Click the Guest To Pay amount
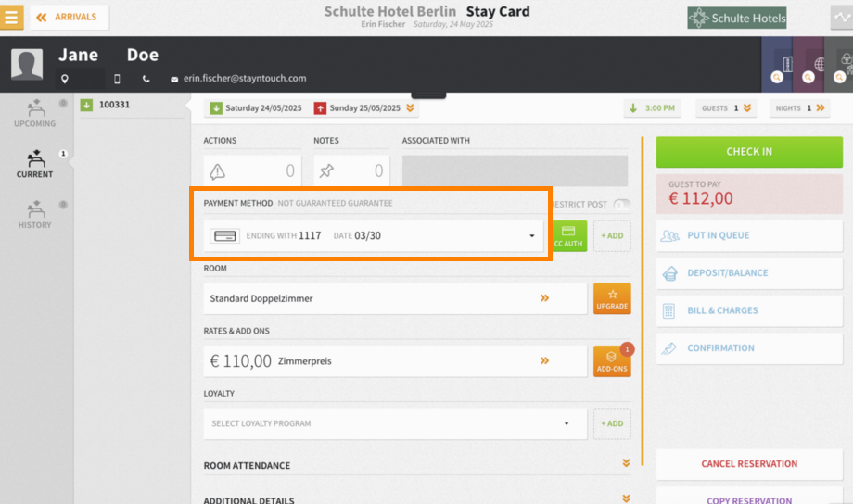 pos(701,198)
